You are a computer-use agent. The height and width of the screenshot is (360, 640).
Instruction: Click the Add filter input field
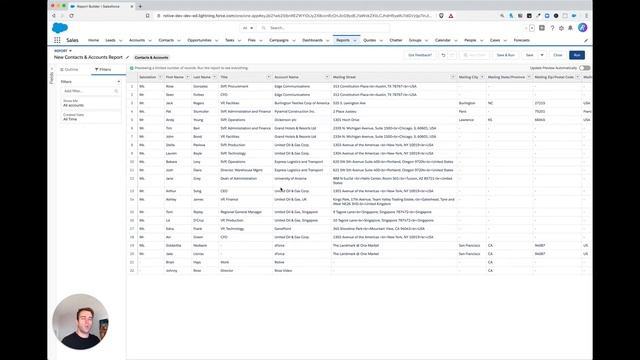(90, 91)
